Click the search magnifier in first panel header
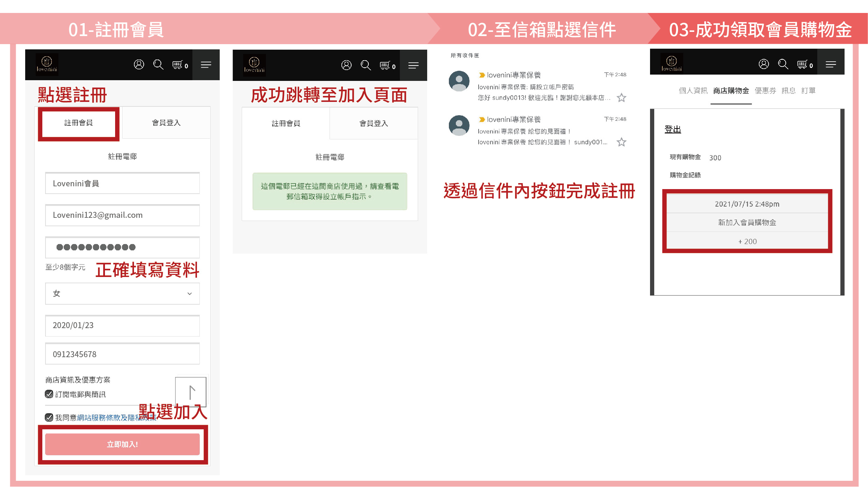This screenshot has width=868, height=499. click(x=158, y=65)
